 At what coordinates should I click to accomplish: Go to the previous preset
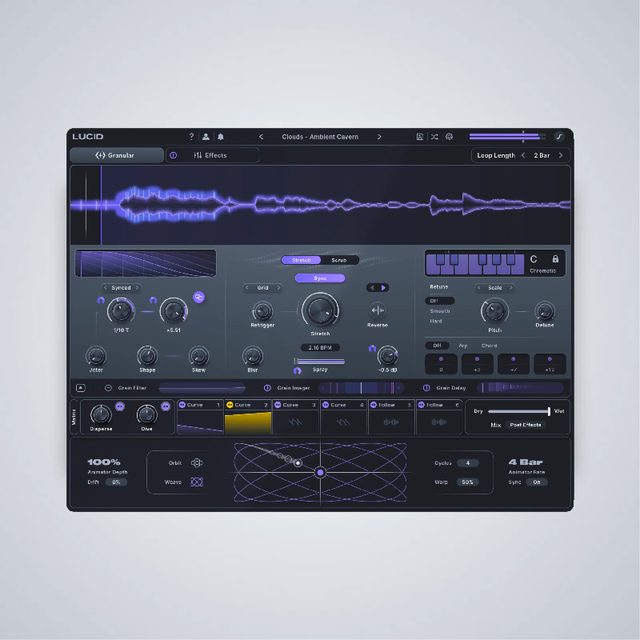point(261,137)
